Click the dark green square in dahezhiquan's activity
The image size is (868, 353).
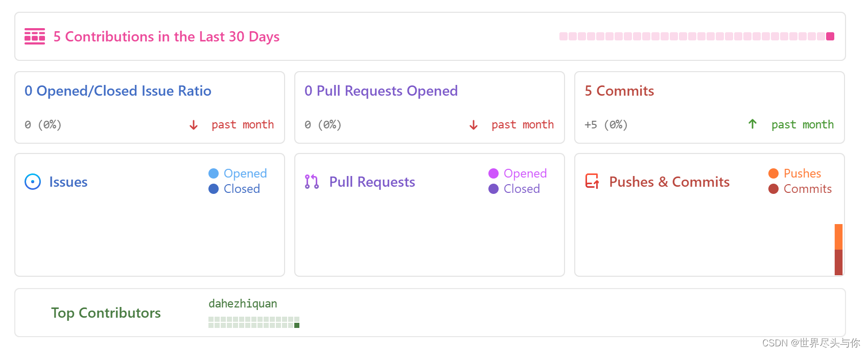(x=297, y=325)
